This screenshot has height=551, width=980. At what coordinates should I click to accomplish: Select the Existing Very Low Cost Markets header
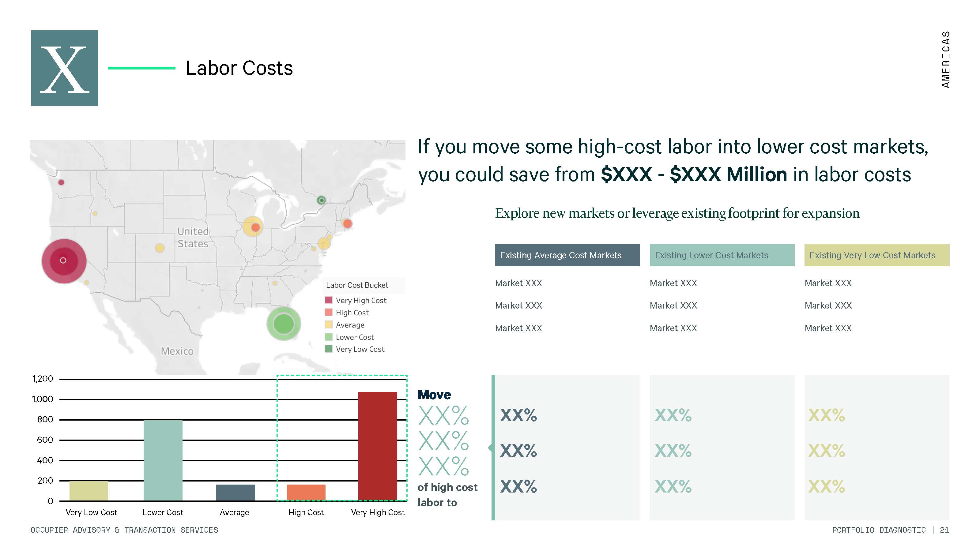tap(876, 255)
